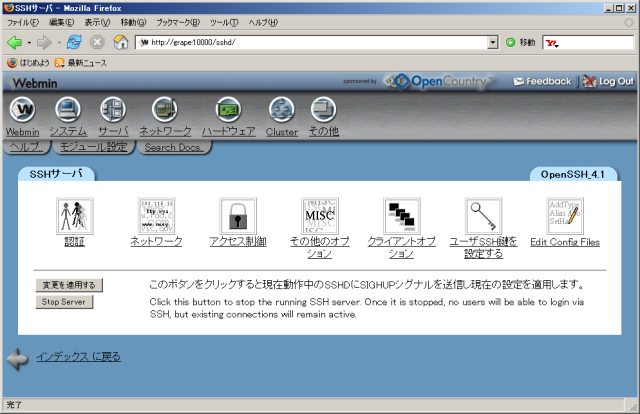Open the Cluster category icon

(x=281, y=109)
